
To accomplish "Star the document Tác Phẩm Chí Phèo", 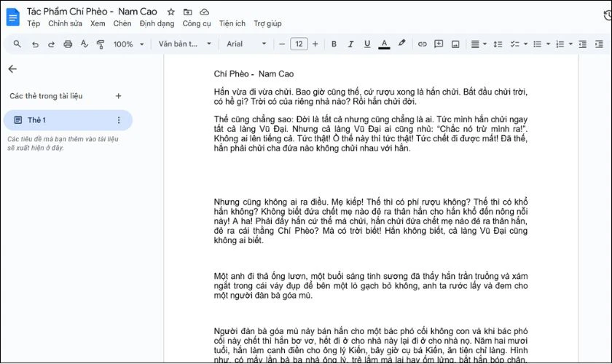I will click(171, 12).
